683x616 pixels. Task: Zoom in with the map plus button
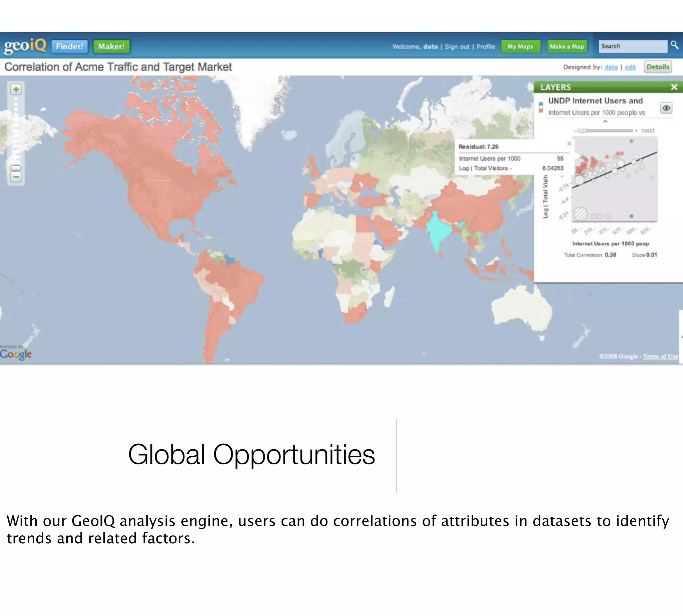click(16, 89)
